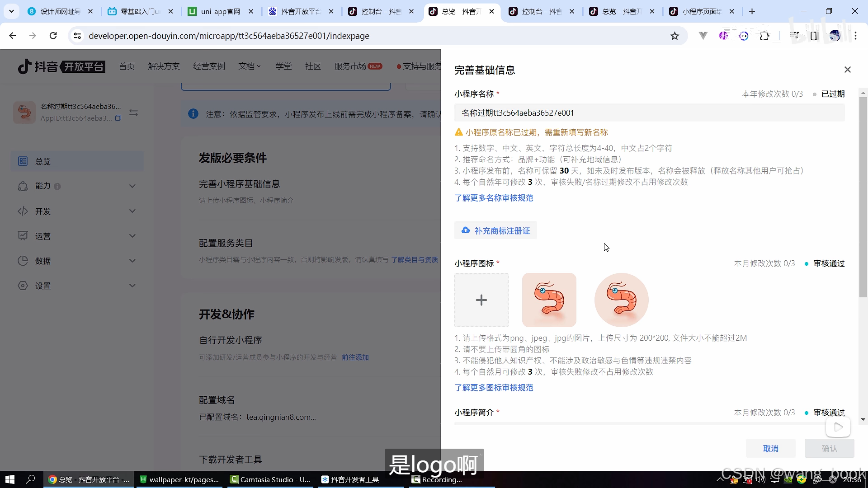Click site info icon in address bar
Image resolution: width=868 pixels, height=488 pixels.
tap(77, 36)
